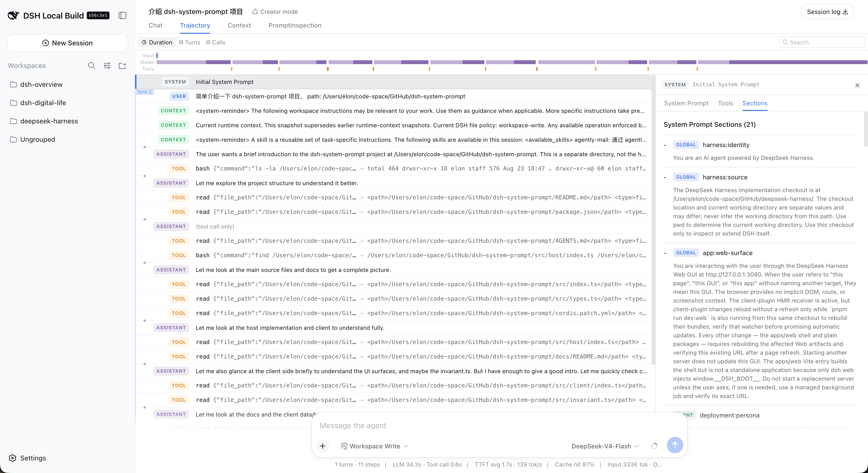Start a New Session
The image size is (868, 473).
click(68, 43)
